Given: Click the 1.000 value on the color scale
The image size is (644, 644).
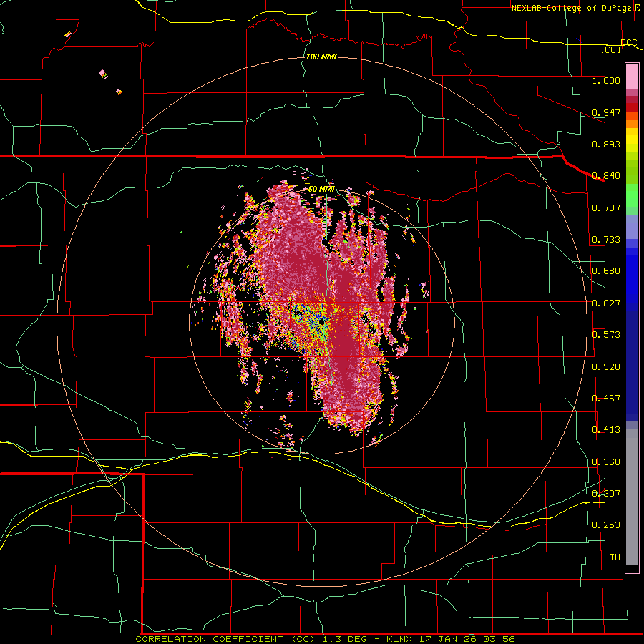Looking at the screenshot, I should pyautogui.click(x=606, y=80).
